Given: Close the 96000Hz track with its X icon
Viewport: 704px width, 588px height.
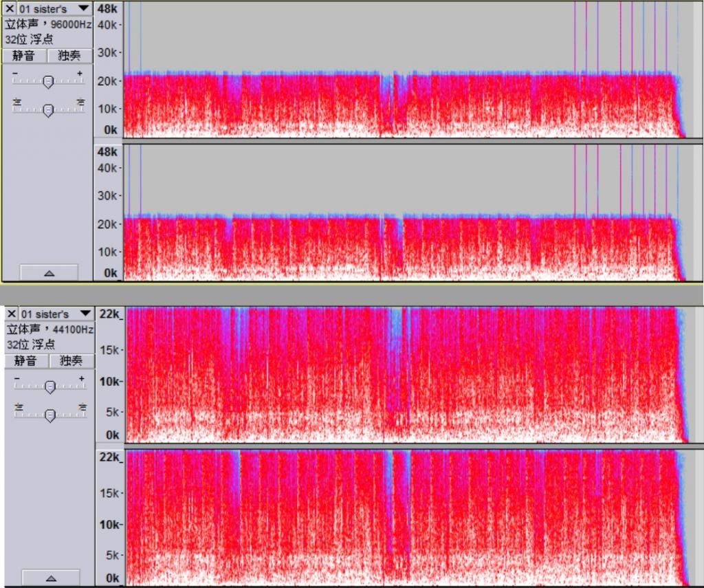Looking at the screenshot, I should tap(10, 8).
